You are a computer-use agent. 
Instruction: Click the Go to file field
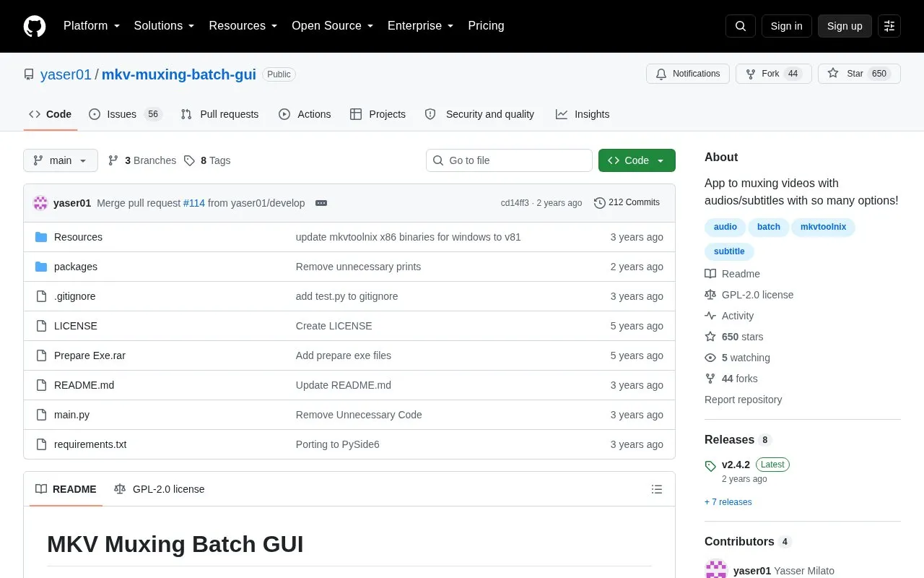point(509,160)
